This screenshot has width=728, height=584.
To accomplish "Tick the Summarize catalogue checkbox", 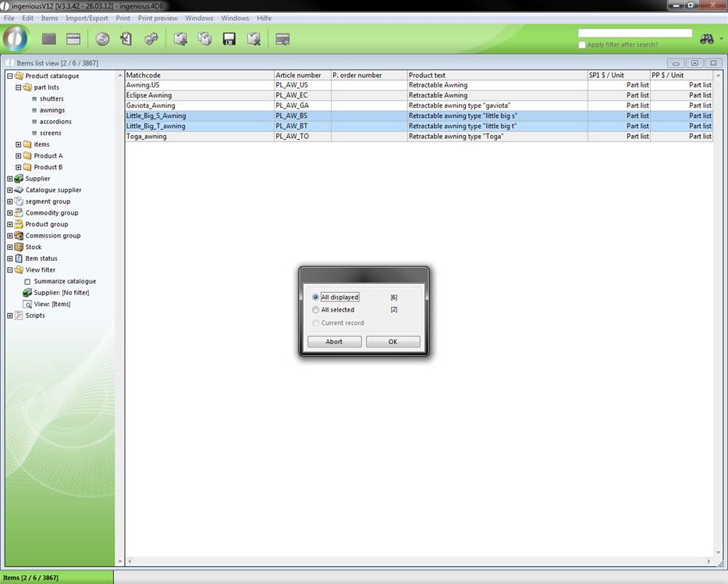I will point(27,282).
